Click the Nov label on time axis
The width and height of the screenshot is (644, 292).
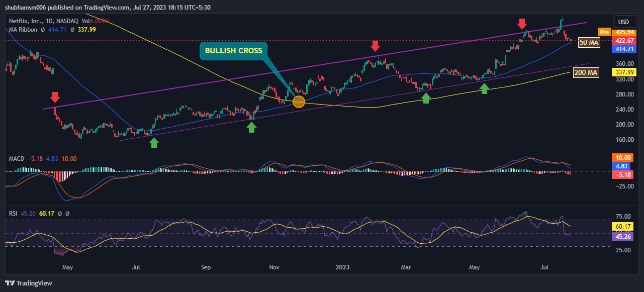[274, 268]
